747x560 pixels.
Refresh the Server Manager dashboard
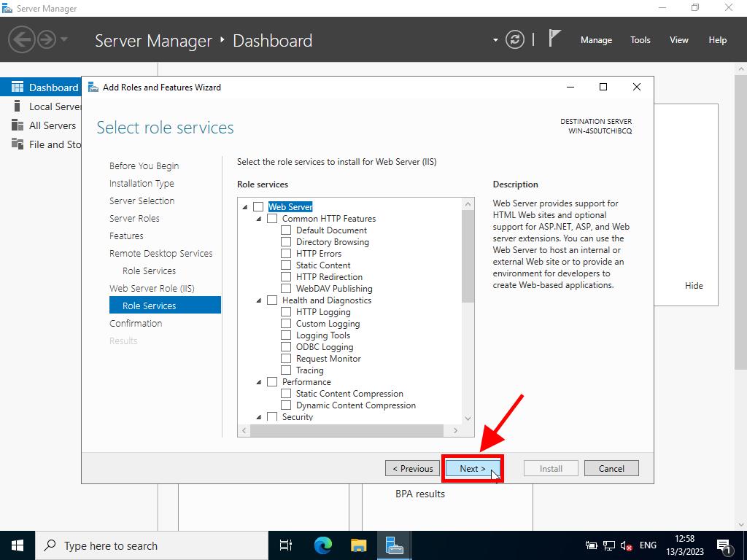514,39
